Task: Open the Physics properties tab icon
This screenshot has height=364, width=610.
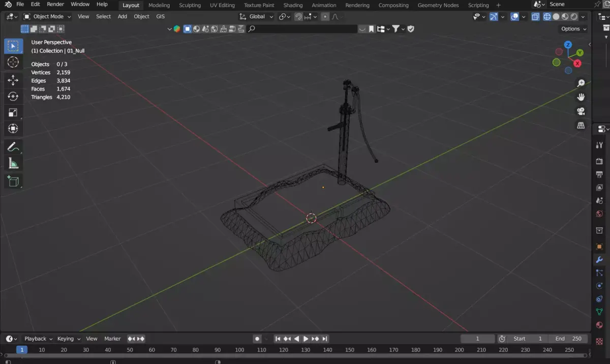Action: click(599, 286)
